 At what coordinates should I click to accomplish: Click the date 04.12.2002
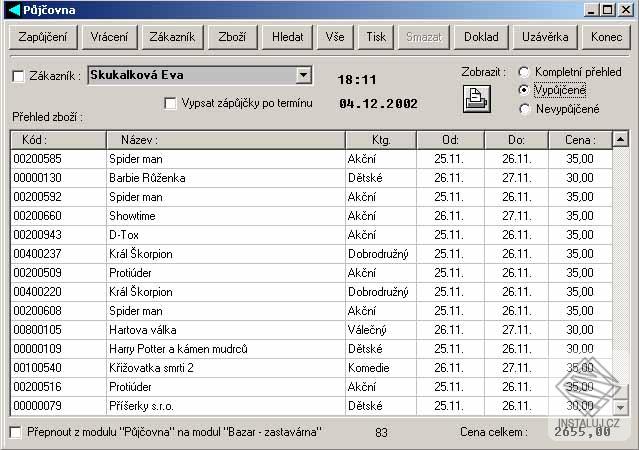[x=378, y=104]
